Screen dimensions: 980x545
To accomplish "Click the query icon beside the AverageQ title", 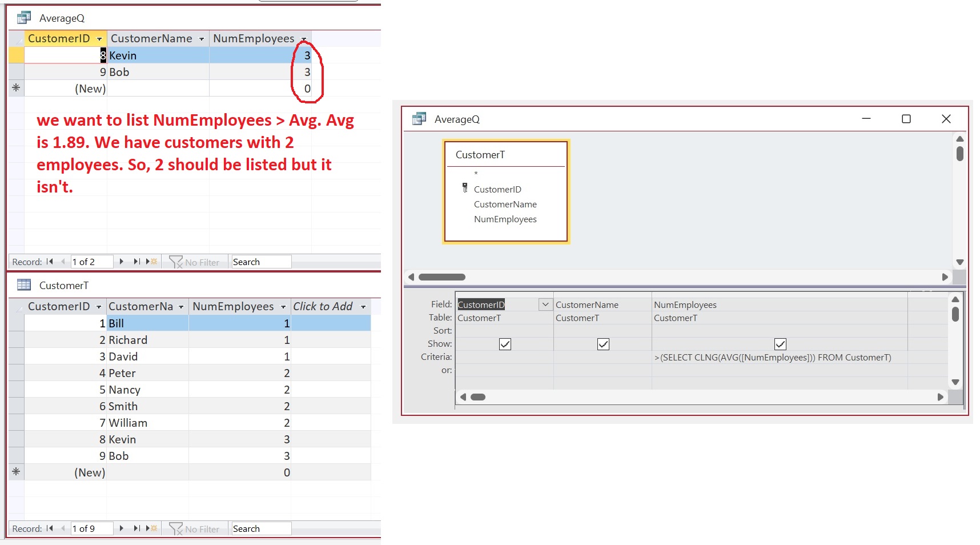I will (23, 17).
